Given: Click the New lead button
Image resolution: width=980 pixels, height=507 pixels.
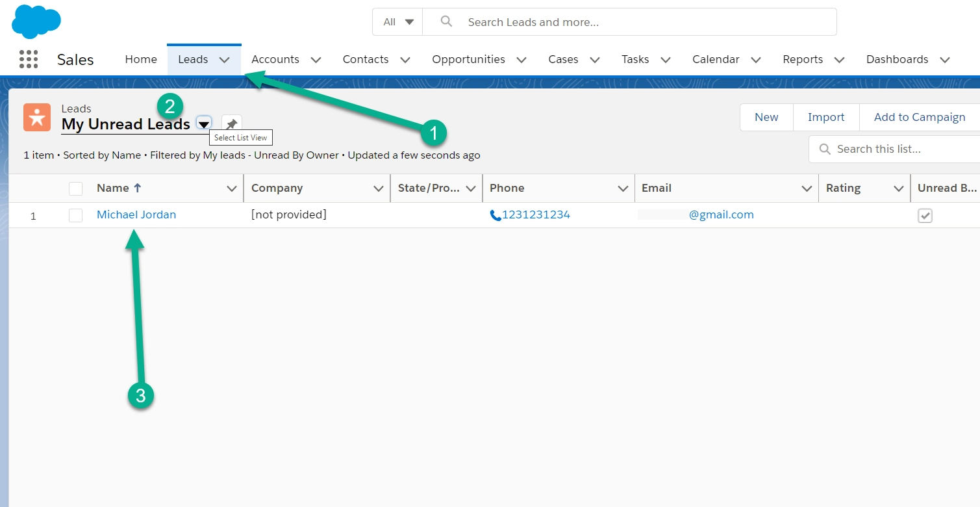Looking at the screenshot, I should pos(766,117).
